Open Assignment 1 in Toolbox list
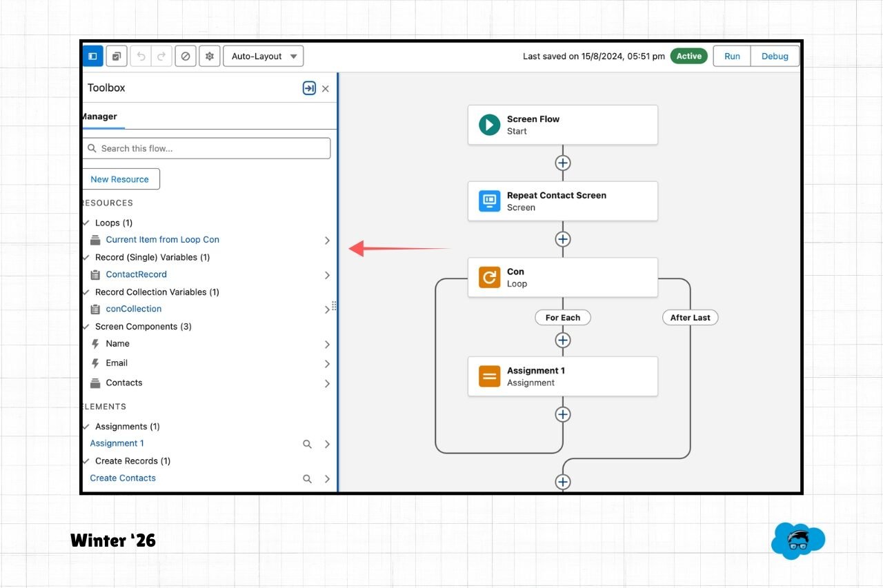 click(x=117, y=443)
